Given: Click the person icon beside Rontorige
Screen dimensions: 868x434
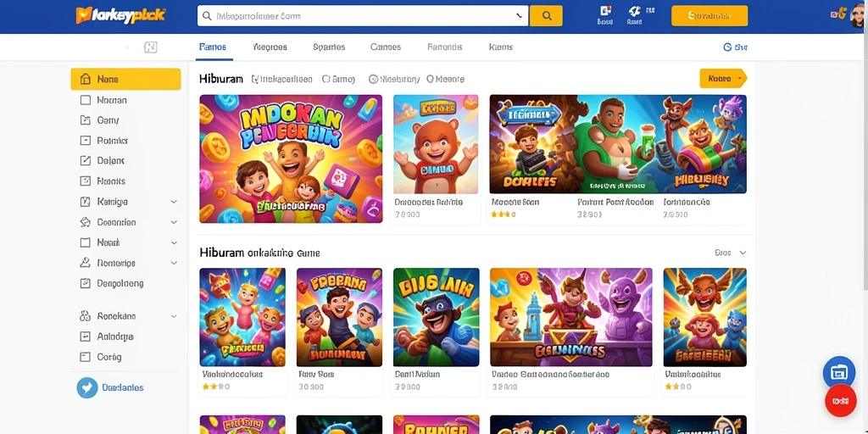Looking at the screenshot, I should 86,263.
